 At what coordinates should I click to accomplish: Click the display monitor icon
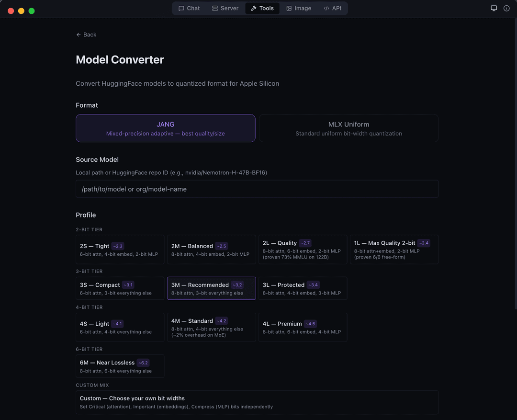(x=494, y=9)
